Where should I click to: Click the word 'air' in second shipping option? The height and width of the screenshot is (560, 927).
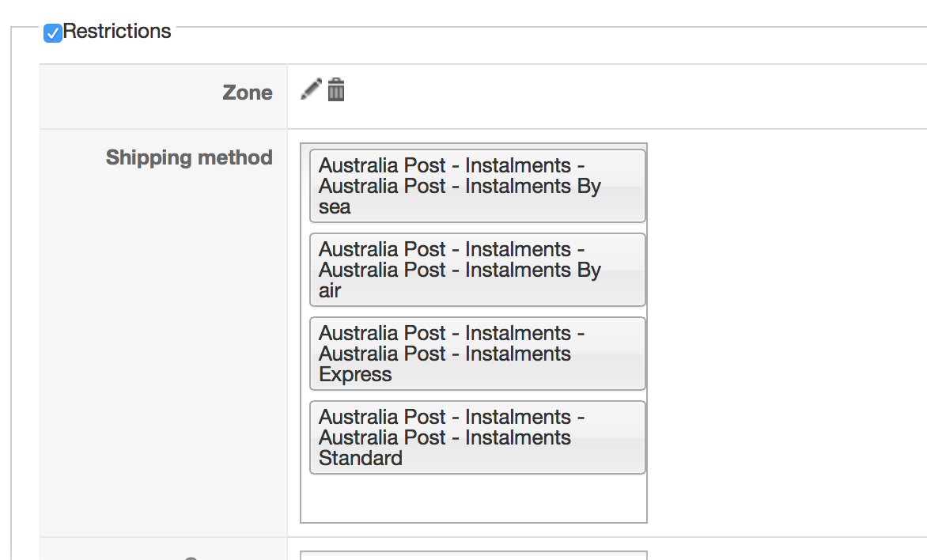(x=330, y=291)
